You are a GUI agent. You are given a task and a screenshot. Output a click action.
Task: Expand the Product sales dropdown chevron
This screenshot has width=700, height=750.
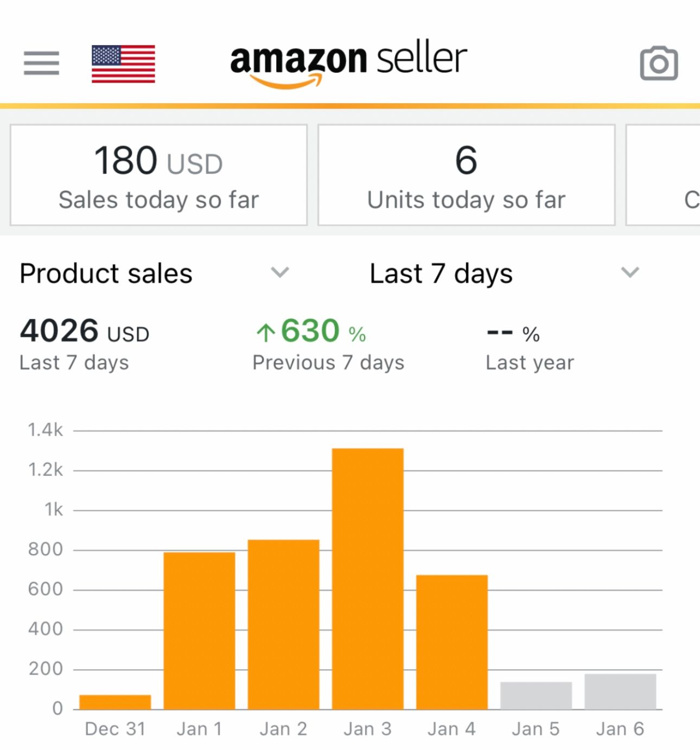pyautogui.click(x=280, y=272)
